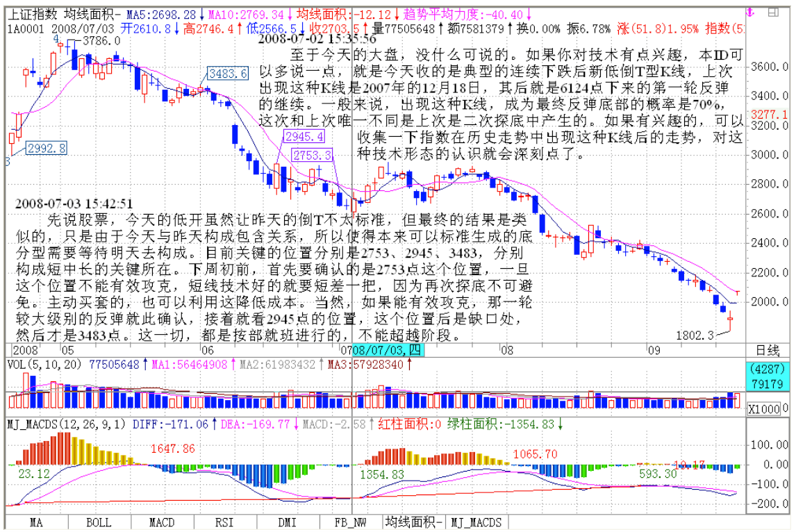Click the green 23.12 MACD area number

34,474
